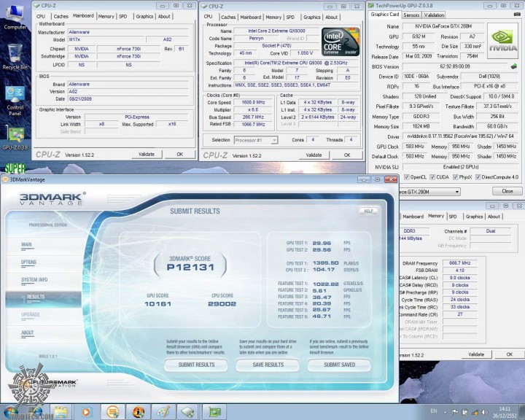This screenshot has height=420, width=525.
Task: Click the HELP button in 3DMark Vantage
Action: tap(369, 211)
